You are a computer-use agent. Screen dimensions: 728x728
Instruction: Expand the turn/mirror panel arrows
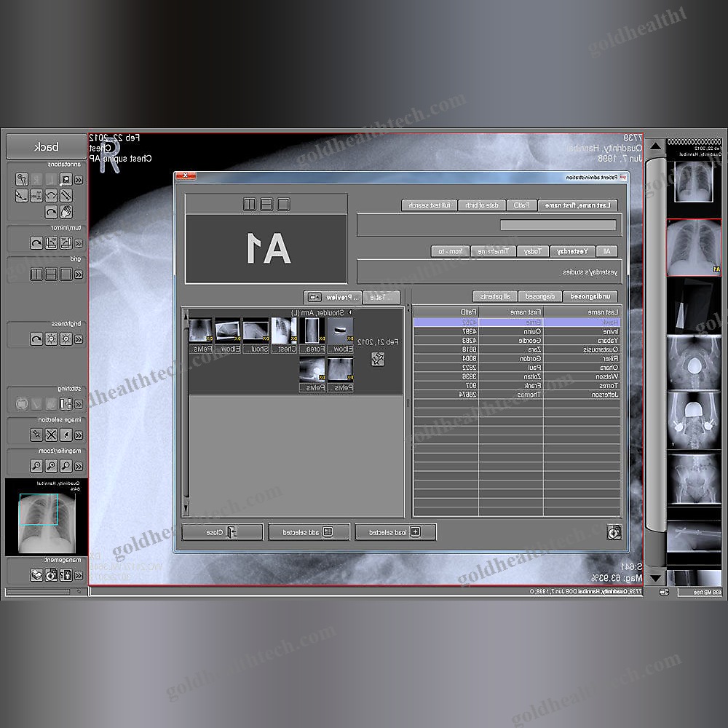(x=79, y=243)
